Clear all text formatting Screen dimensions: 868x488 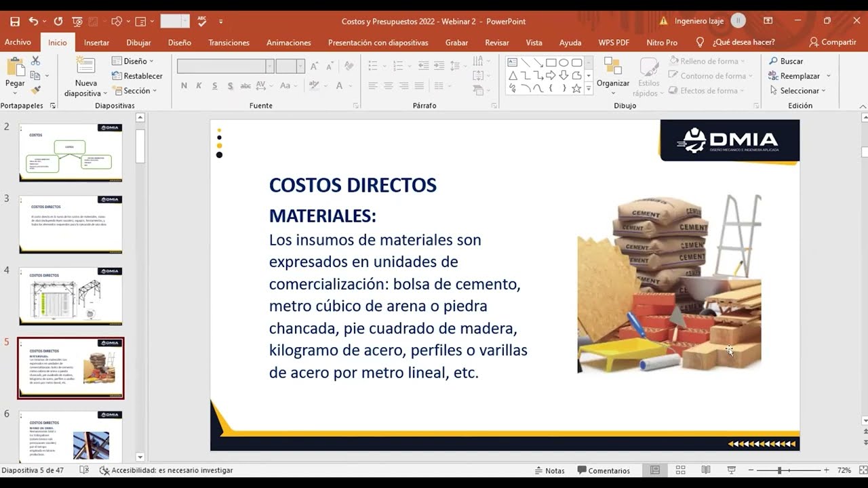(349, 66)
